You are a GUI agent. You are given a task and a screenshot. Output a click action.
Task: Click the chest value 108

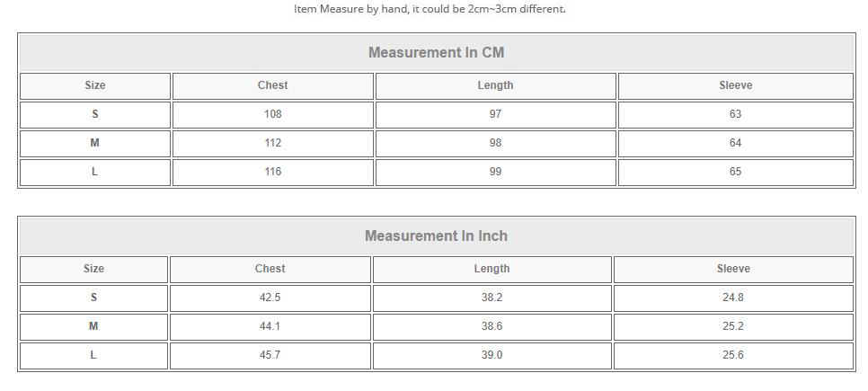point(272,114)
